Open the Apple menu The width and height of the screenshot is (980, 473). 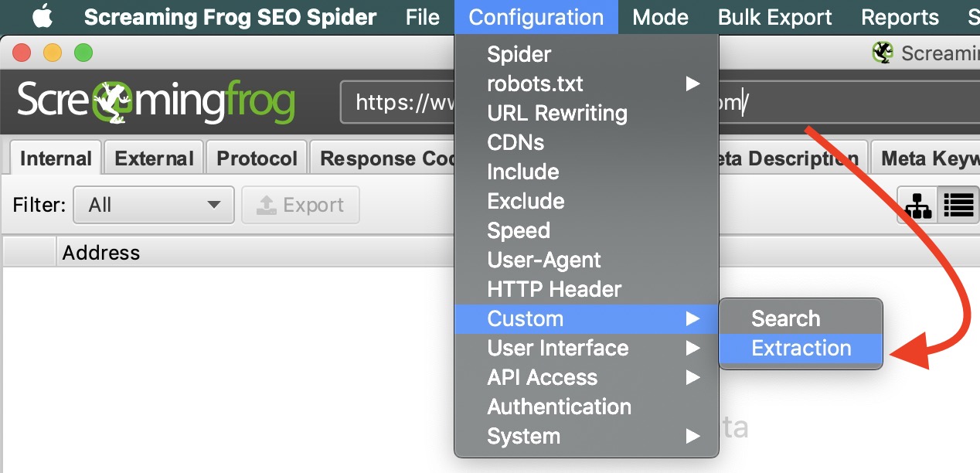(43, 16)
